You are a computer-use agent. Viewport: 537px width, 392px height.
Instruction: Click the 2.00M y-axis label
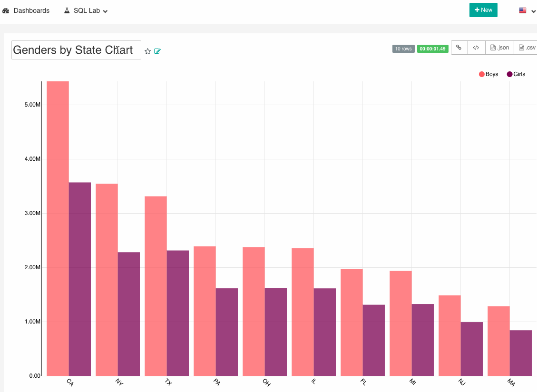click(x=32, y=267)
